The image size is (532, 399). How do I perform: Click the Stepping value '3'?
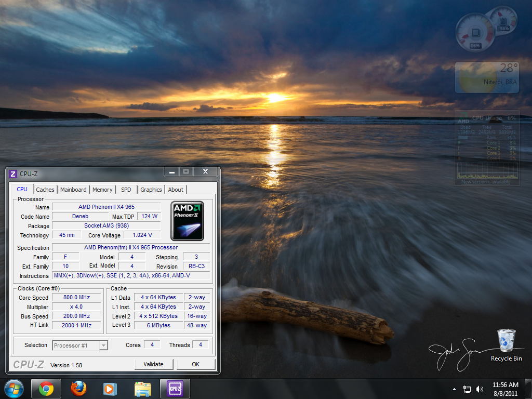[196, 257]
